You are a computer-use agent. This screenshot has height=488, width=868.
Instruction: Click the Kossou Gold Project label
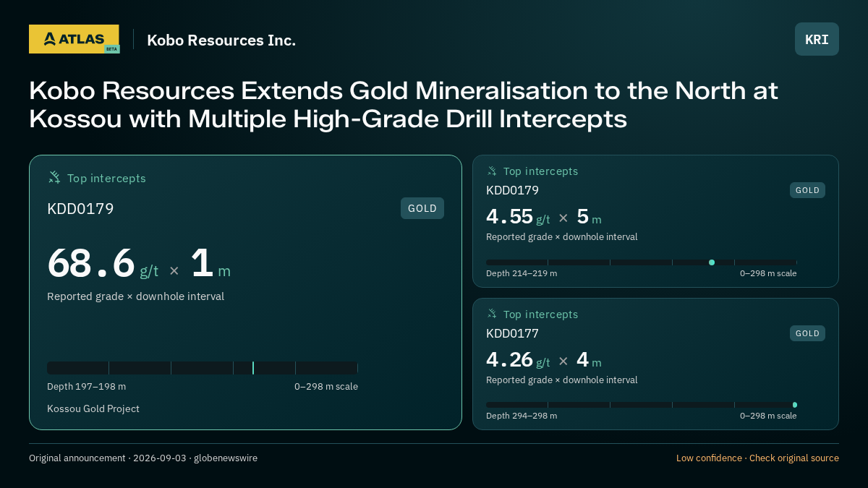pyautogui.click(x=93, y=408)
